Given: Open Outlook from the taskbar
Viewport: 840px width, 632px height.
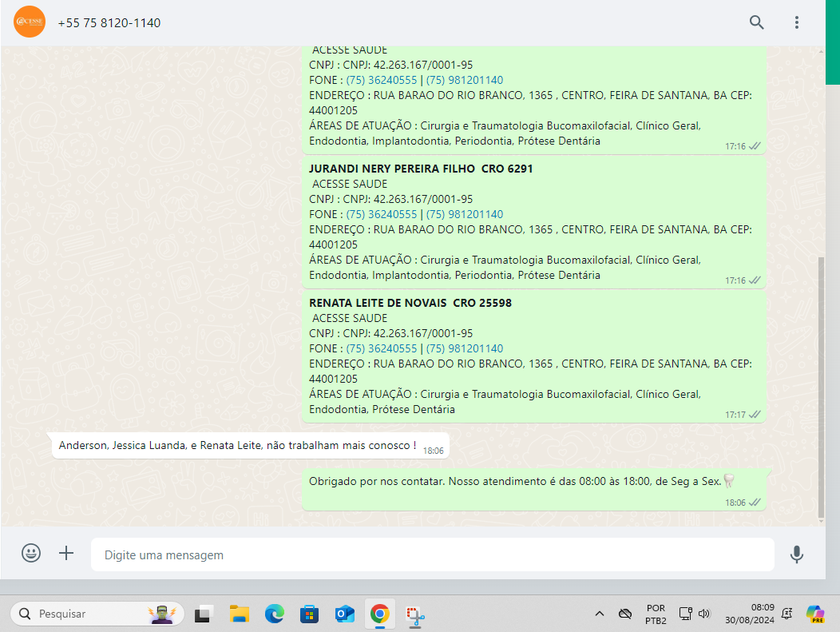Looking at the screenshot, I should (344, 614).
